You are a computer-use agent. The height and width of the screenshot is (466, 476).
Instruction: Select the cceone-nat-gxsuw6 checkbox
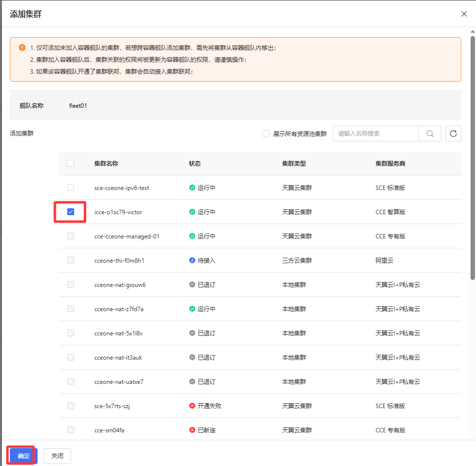coord(71,284)
